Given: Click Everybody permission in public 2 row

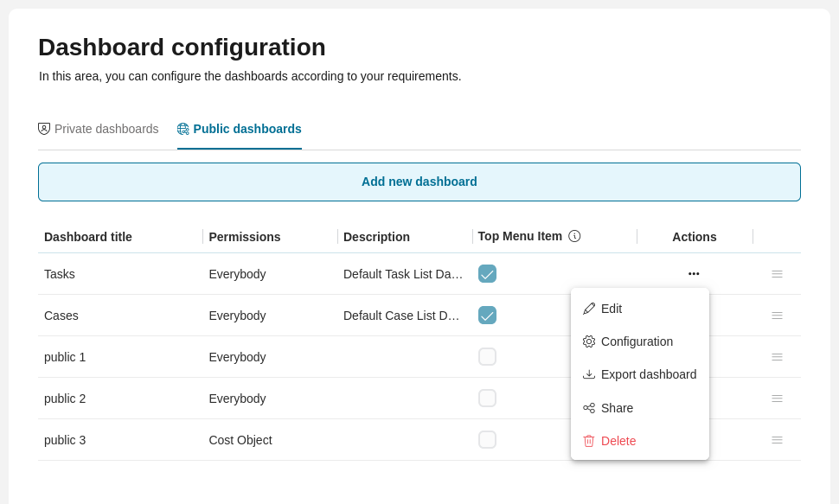Looking at the screenshot, I should (237, 399).
